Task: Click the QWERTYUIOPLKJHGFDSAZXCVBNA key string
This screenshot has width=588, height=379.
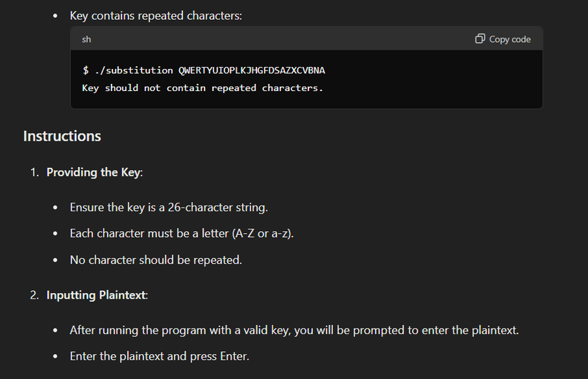Action: click(x=251, y=70)
